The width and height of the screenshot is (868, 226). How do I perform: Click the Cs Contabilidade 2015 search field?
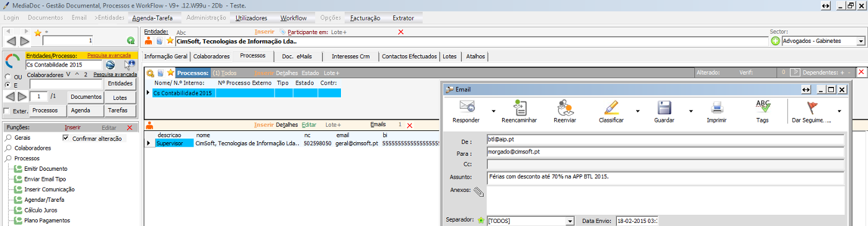63,65
